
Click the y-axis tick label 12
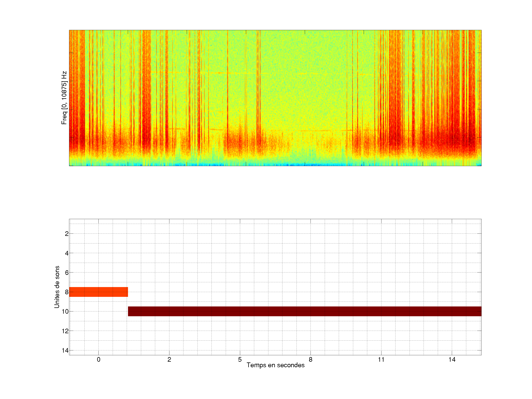click(65, 331)
